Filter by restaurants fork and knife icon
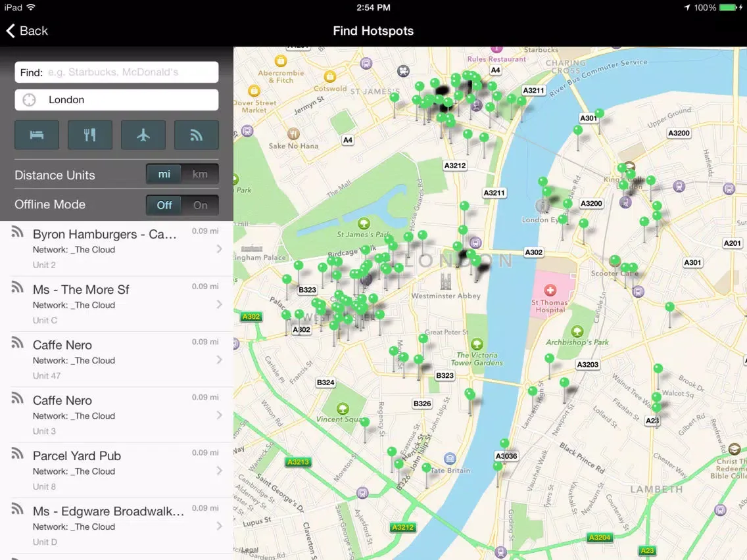747x560 pixels. (90, 135)
